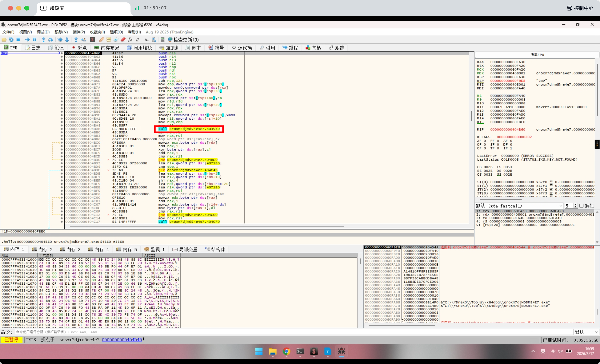
Task: Increase the argument count spinner value
Action: point(575,204)
